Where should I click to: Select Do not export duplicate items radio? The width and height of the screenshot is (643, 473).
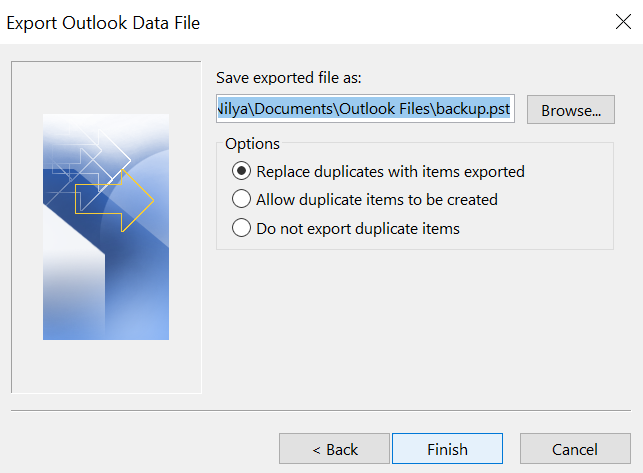241,228
